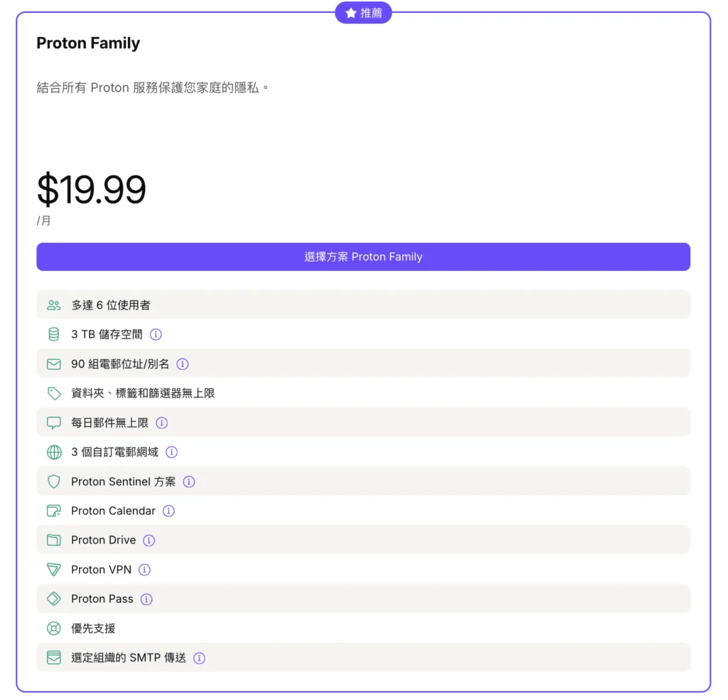The image size is (728, 700).
Task: Click the users icon beside 多達 6 位使用者
Action: (53, 305)
